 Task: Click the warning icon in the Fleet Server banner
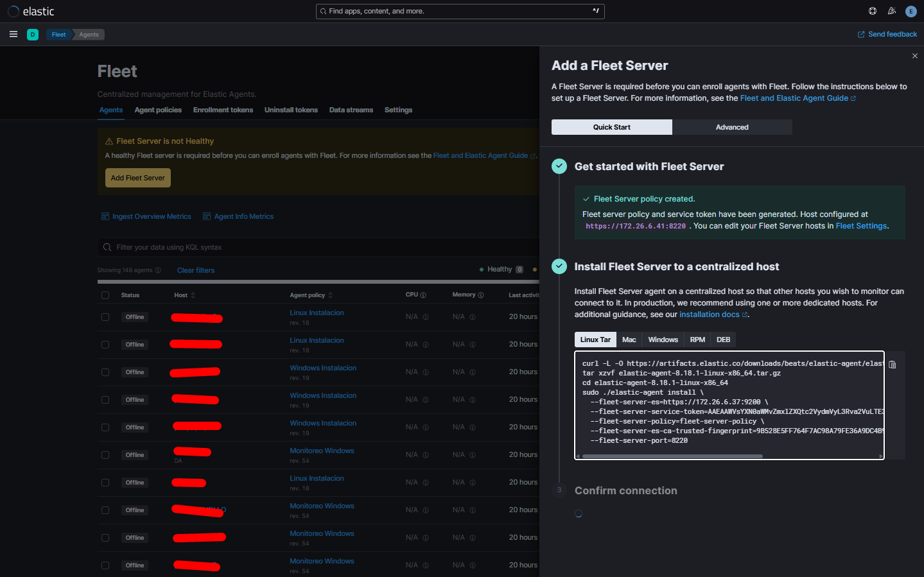(109, 141)
